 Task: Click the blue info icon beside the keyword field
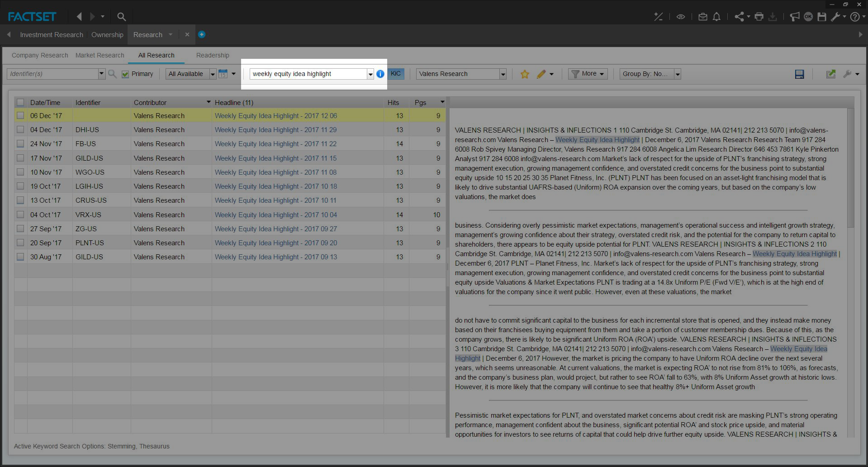[380, 74]
